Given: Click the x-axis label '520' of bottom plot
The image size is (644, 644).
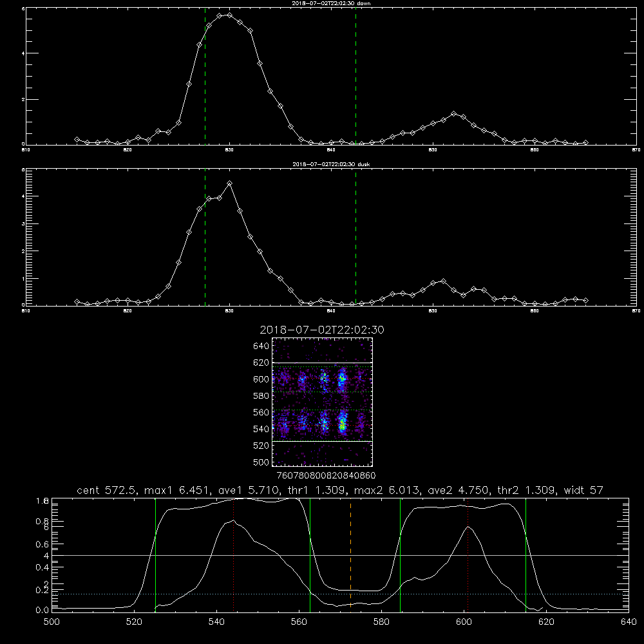Looking at the screenshot, I should [135, 622].
